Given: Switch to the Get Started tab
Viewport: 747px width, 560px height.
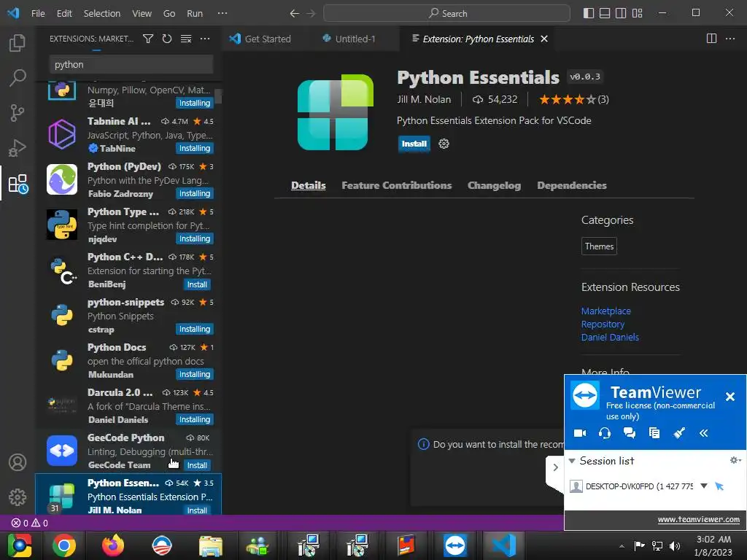Looking at the screenshot, I should pyautogui.click(x=260, y=39).
